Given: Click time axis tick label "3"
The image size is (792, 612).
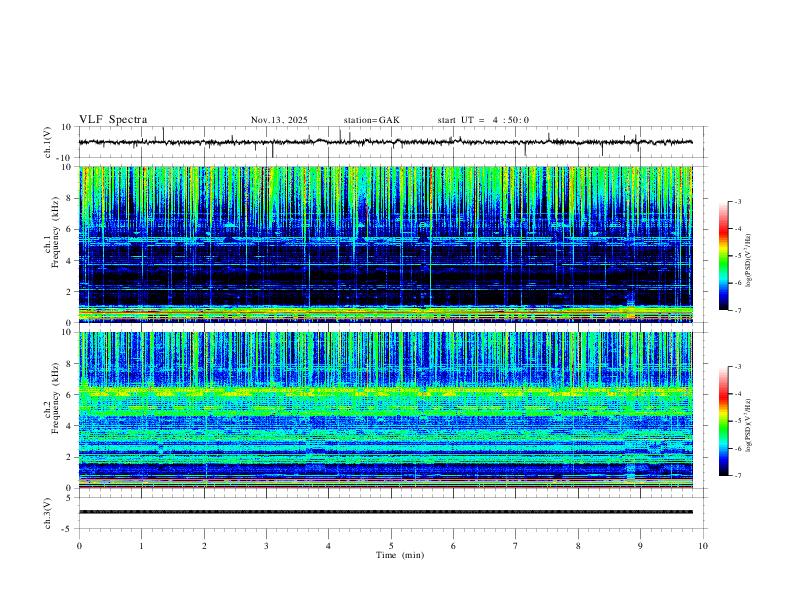Looking at the screenshot, I should [x=266, y=546].
